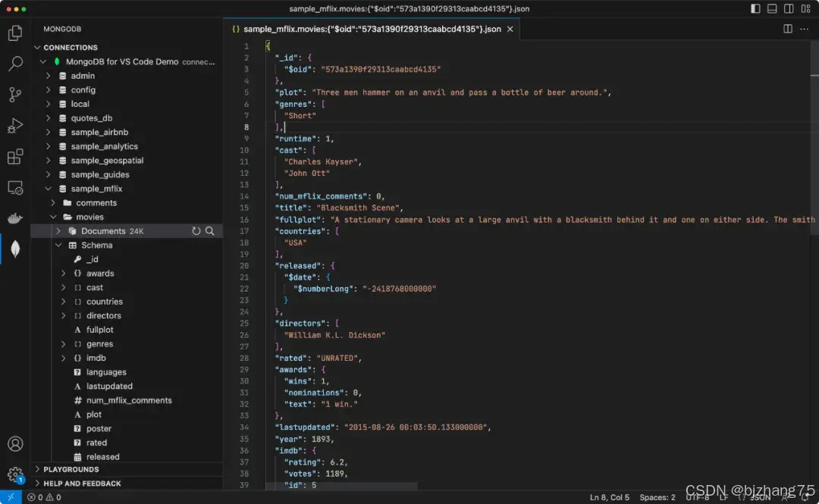Viewport: 819px width, 504px height.
Task: Expand the config database
Action: coord(48,90)
